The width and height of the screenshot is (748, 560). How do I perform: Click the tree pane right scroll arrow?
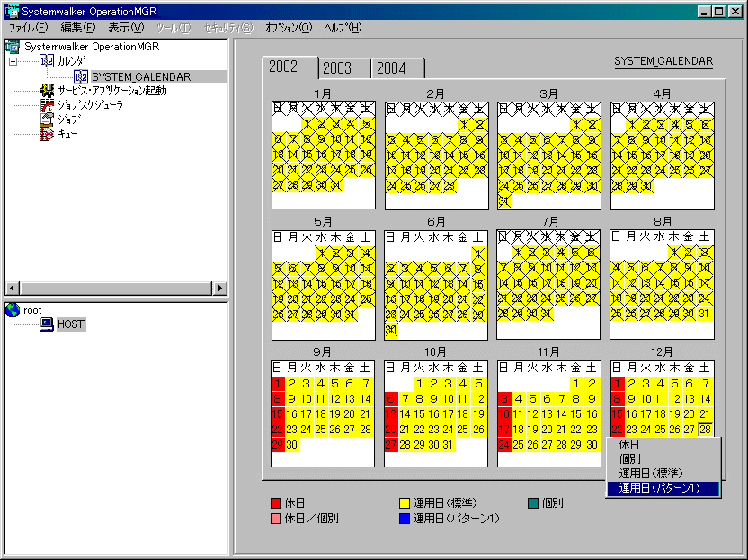(219, 289)
